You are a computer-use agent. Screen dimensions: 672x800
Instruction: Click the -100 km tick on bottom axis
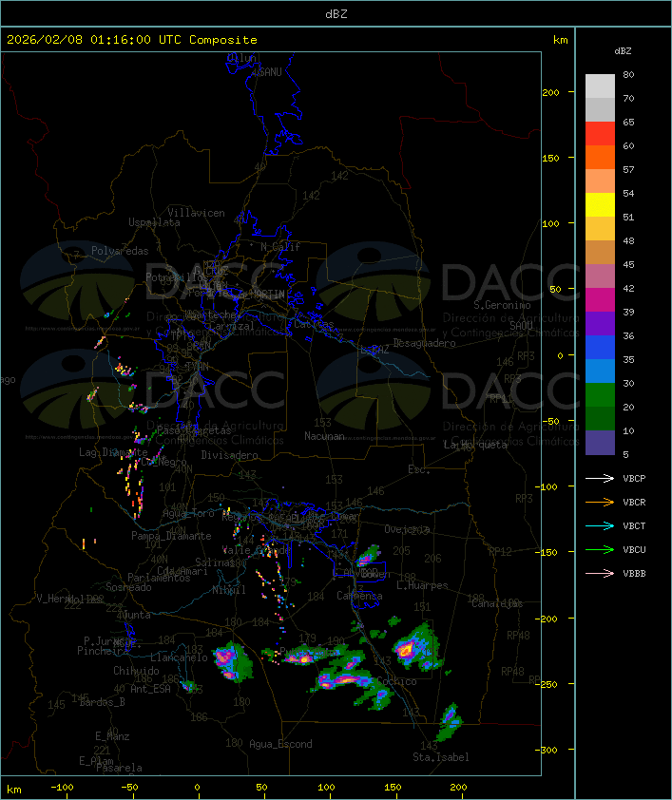click(x=62, y=788)
